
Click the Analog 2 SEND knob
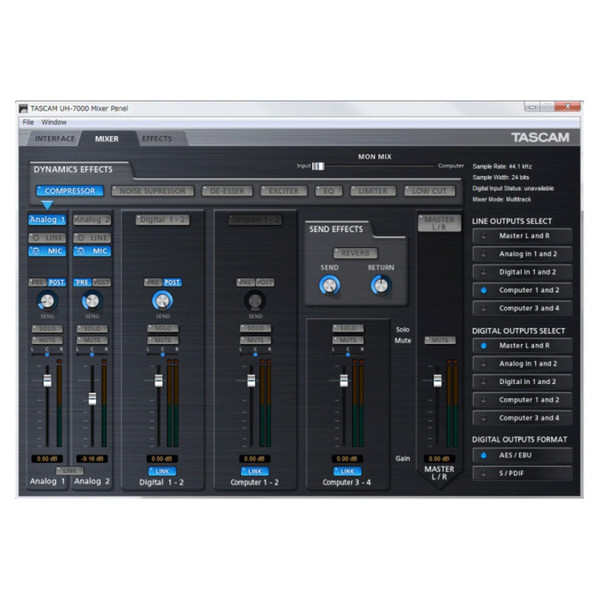92,301
